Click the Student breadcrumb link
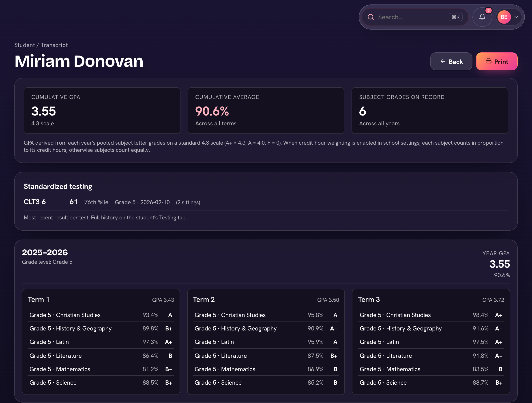 (25, 45)
